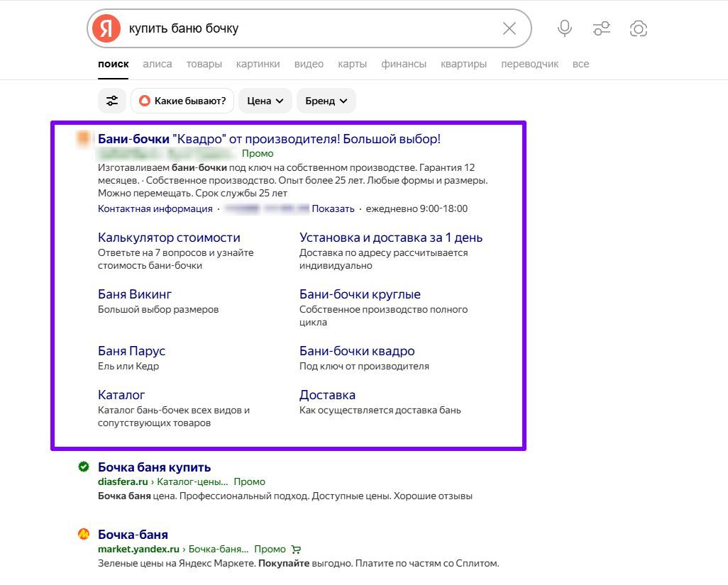728x585 pixels.
Task: Search by image with camera icon
Action: coord(639,28)
